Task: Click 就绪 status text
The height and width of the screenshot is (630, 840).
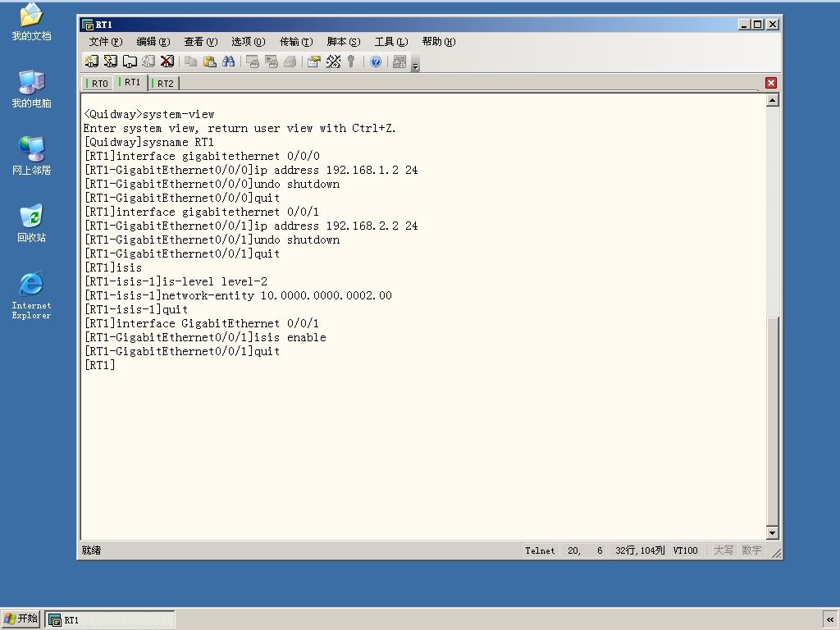Action: 92,550
